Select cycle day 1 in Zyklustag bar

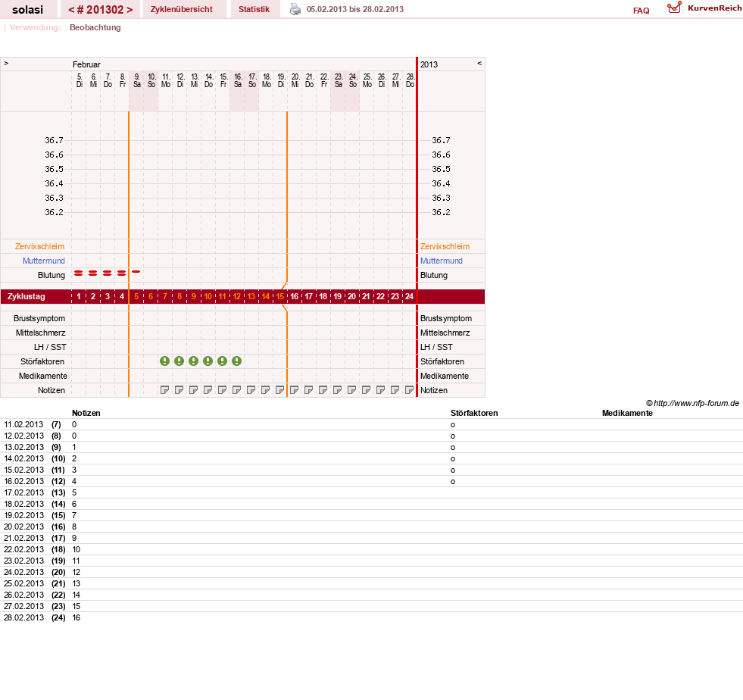tap(79, 296)
